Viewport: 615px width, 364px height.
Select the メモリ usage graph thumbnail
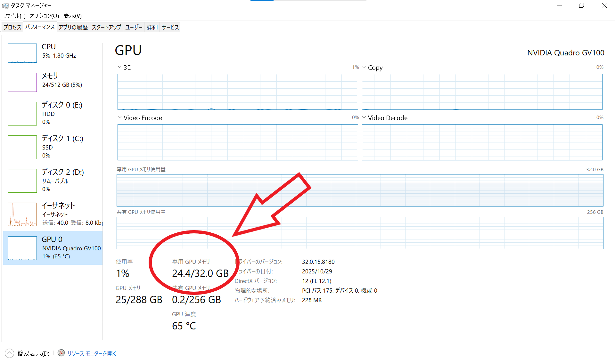point(22,82)
